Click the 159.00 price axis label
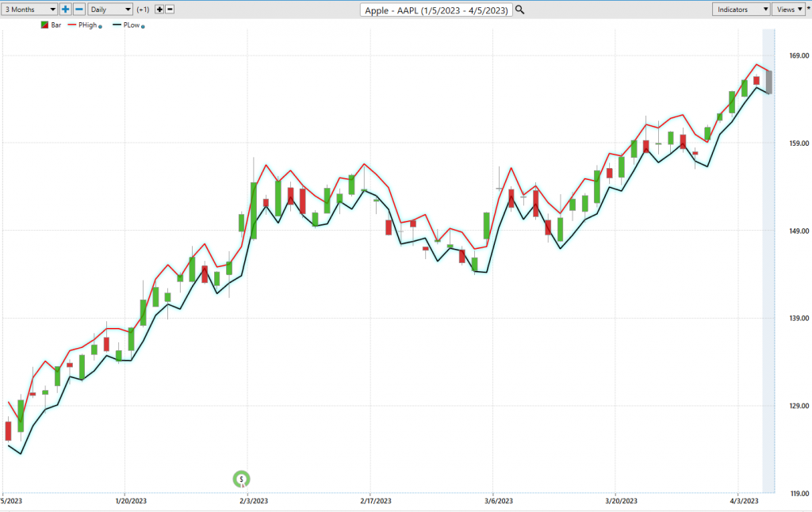 [799, 143]
